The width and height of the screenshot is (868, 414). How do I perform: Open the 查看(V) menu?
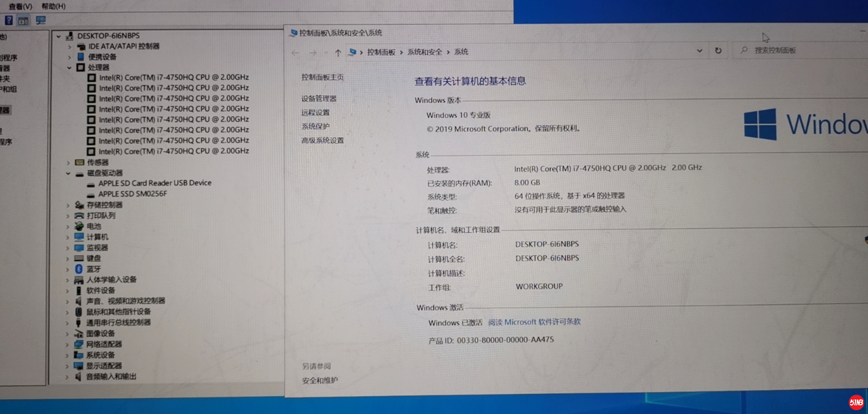20,7
